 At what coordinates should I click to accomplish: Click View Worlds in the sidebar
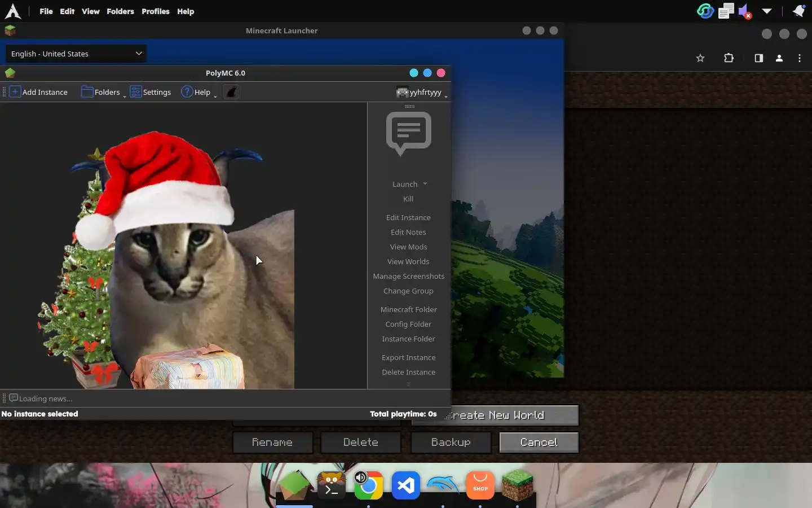[408, 261]
